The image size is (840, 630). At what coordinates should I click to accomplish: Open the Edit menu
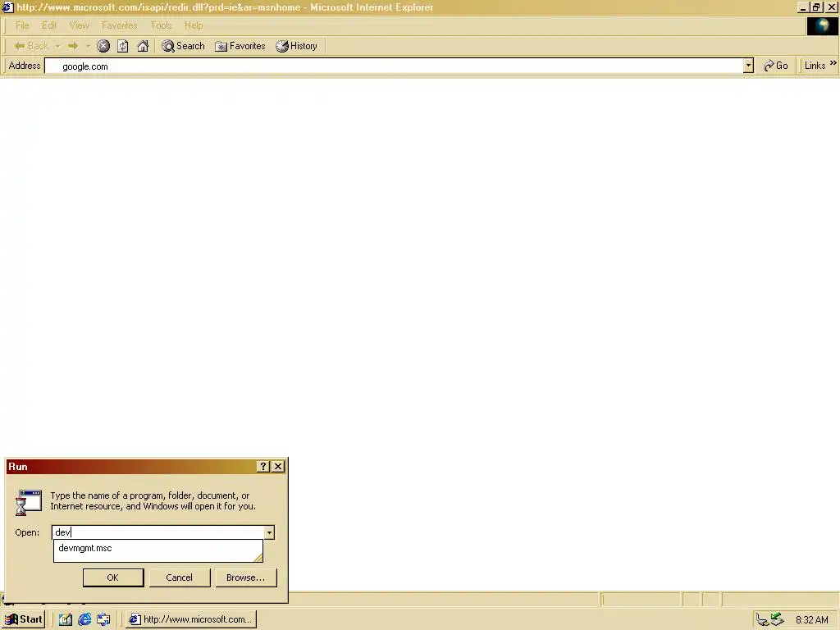pyautogui.click(x=48, y=25)
